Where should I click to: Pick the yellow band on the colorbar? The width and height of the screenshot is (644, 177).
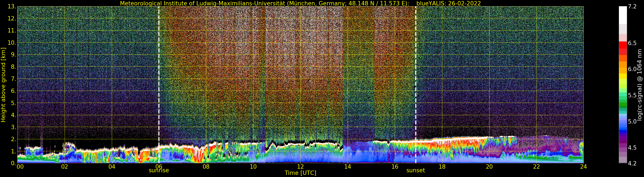[623, 76]
